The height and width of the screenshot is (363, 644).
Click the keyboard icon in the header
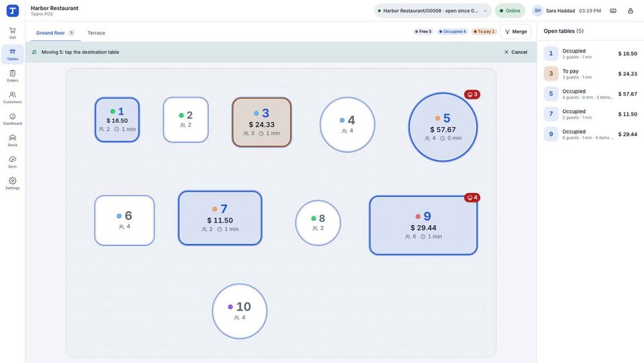pos(613,11)
